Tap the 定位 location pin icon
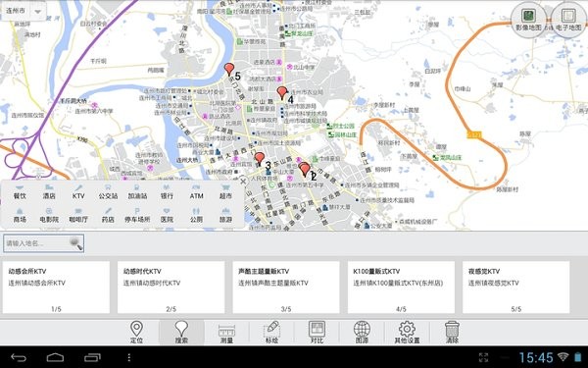 [136, 333]
